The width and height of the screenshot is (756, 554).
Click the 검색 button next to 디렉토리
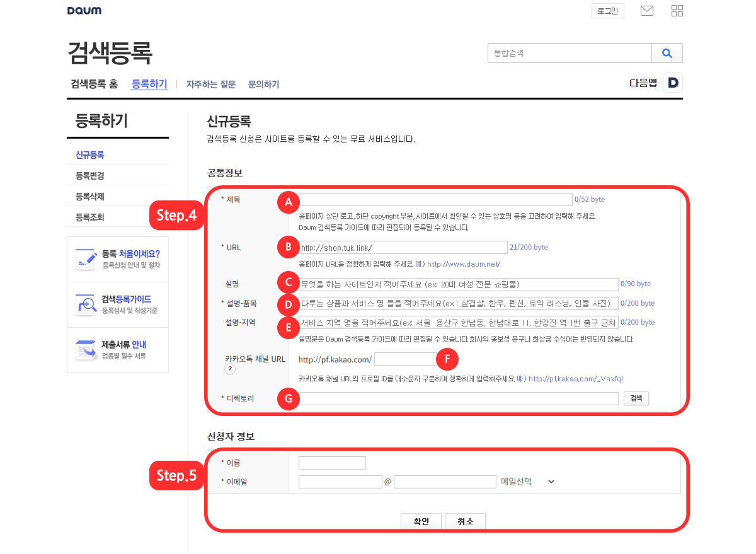point(636,398)
